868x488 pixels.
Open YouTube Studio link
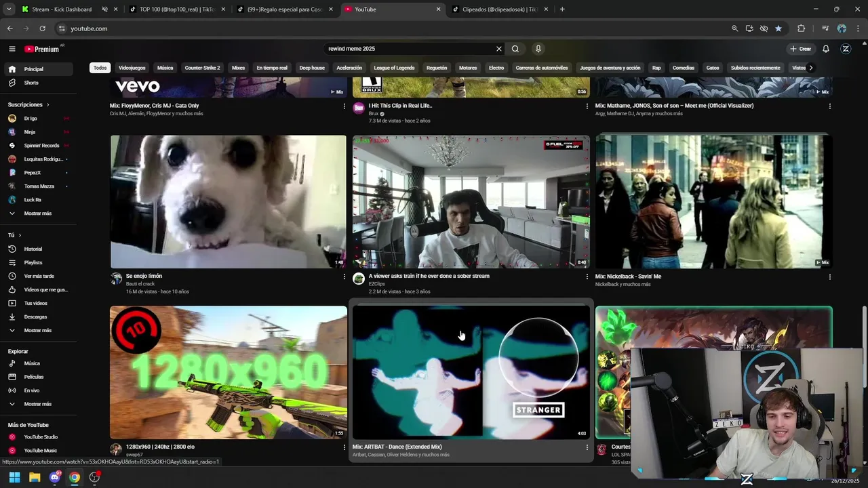38,437
